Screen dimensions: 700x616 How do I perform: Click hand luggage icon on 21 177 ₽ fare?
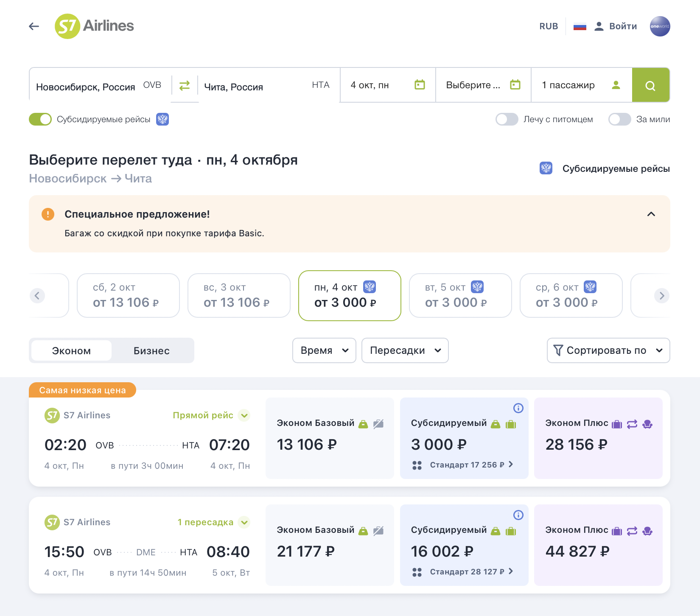(363, 531)
